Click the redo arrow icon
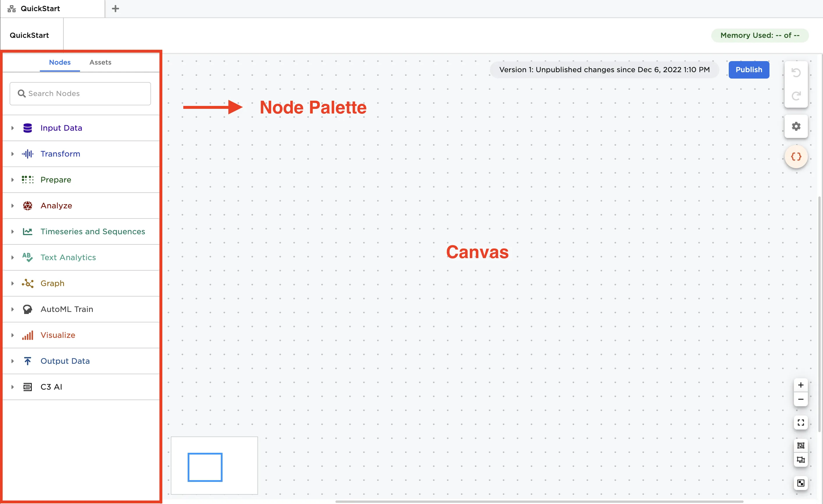This screenshot has height=504, width=823. pos(796,96)
